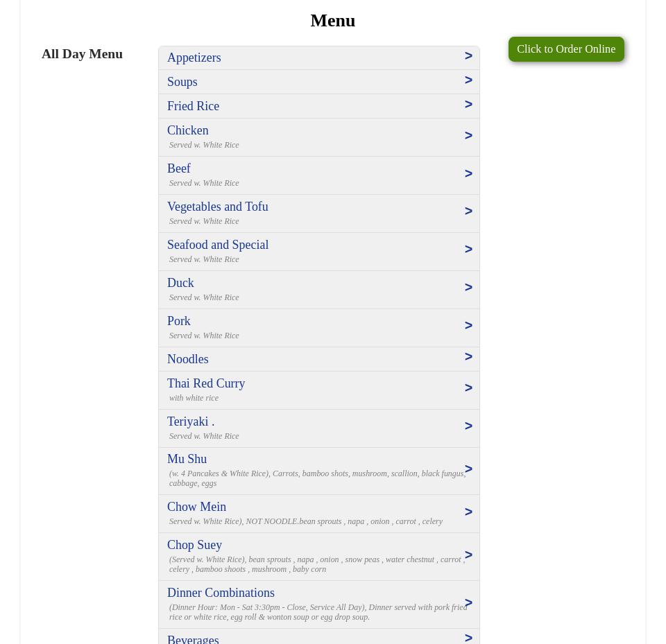Viewport: 666px width, 644px height.
Task: Expand the Chicken section arrow
Action: click(468, 136)
